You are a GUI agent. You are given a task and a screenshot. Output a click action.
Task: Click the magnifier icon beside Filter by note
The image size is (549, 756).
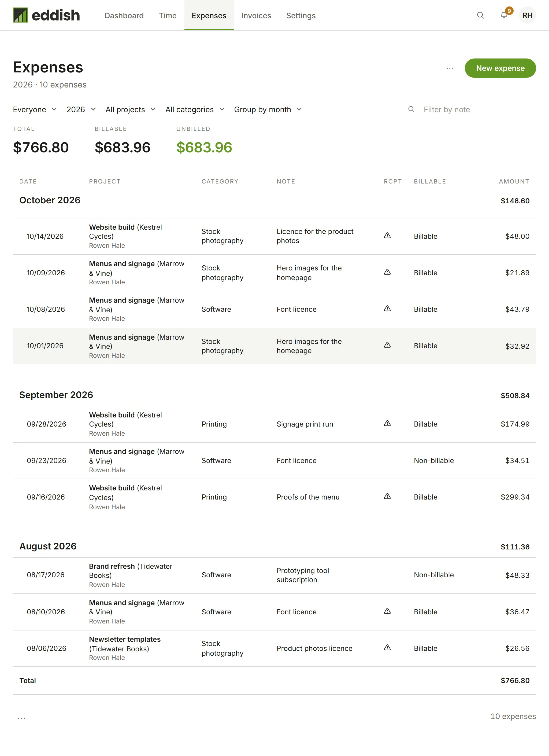[411, 109]
